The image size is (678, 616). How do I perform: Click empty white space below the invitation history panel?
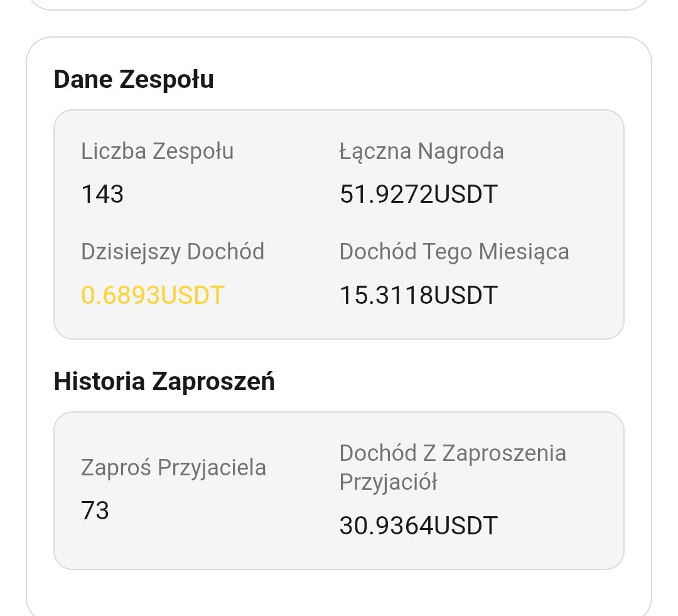[x=339, y=593]
